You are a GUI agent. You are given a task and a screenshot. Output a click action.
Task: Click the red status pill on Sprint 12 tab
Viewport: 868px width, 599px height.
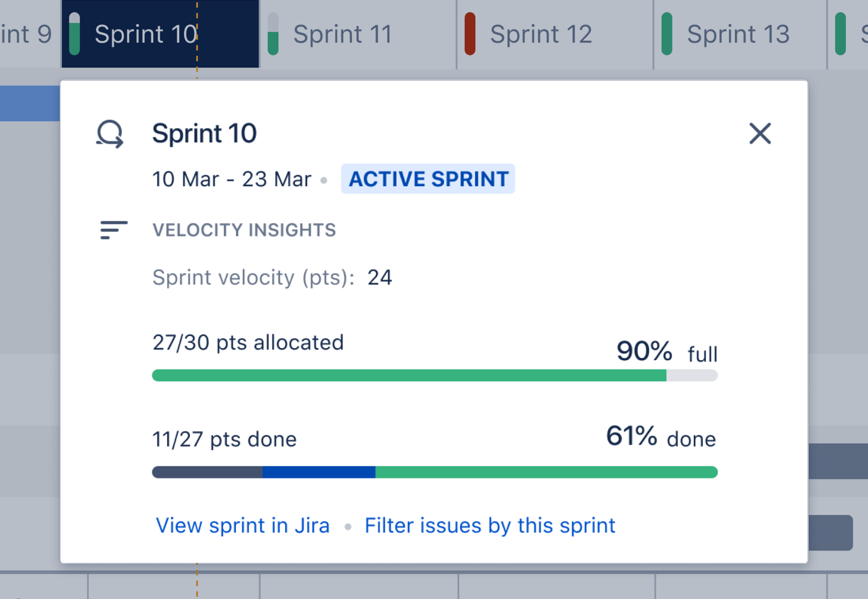[469, 33]
